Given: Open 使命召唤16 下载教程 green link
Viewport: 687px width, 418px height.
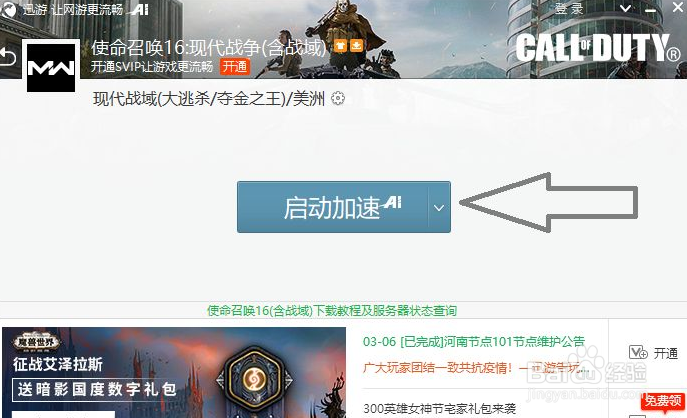Looking at the screenshot, I should (x=332, y=311).
